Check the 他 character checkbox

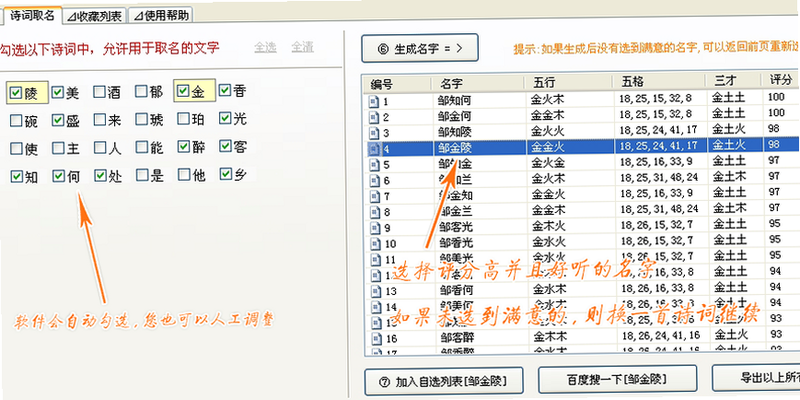184,175
